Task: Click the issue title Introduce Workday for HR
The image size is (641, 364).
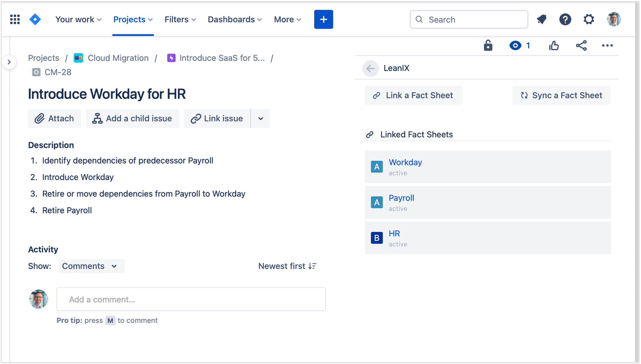Action: click(x=107, y=94)
